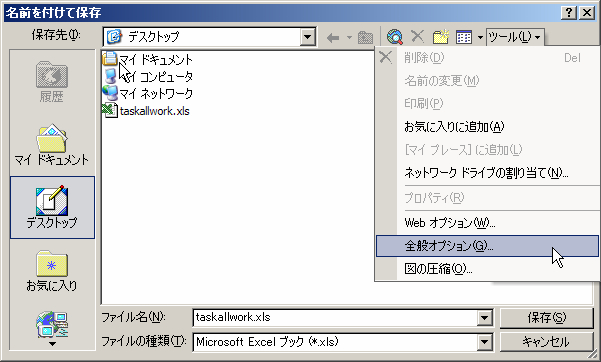Create a new folder with toolbar icon
Screen dimensions: 601x362
441,37
